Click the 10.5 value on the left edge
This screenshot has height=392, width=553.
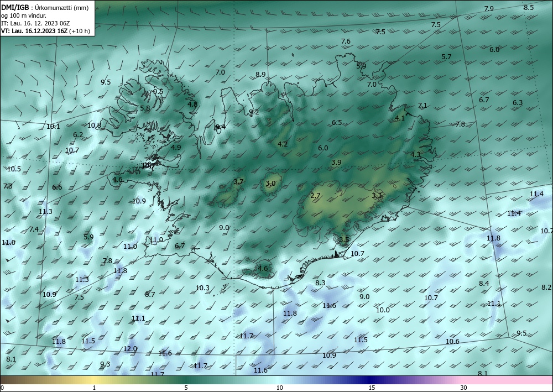click(x=14, y=169)
